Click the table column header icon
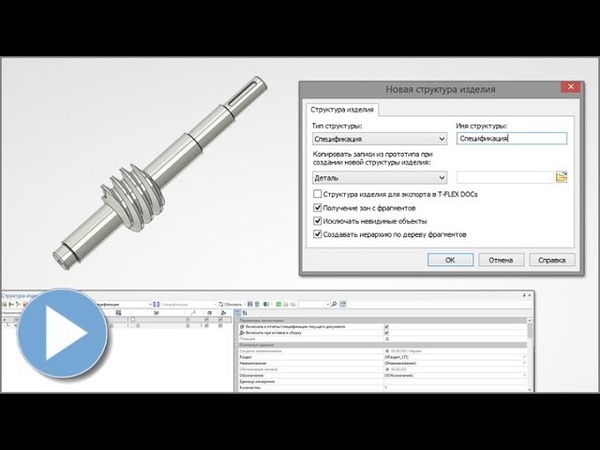 (x=118, y=313)
